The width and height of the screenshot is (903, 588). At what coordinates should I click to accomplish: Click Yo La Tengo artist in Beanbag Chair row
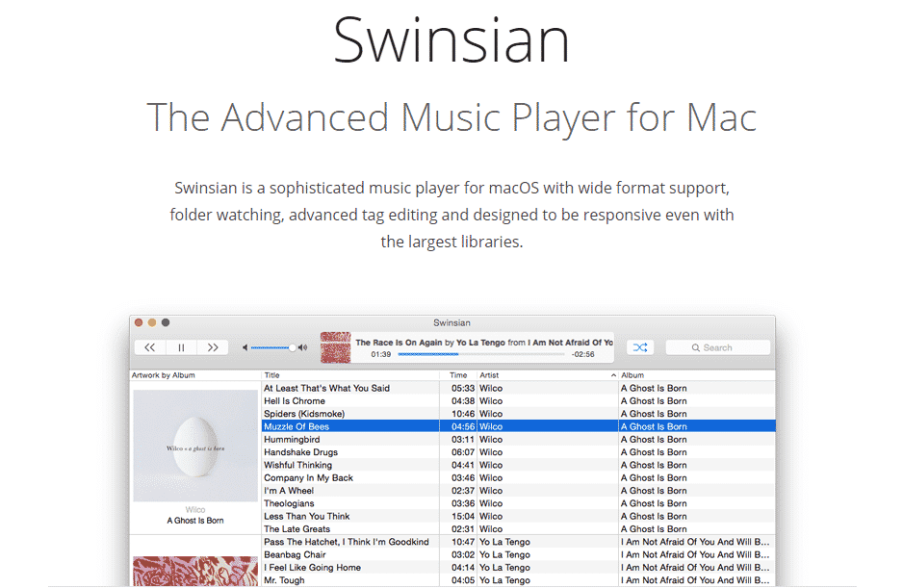tap(504, 554)
